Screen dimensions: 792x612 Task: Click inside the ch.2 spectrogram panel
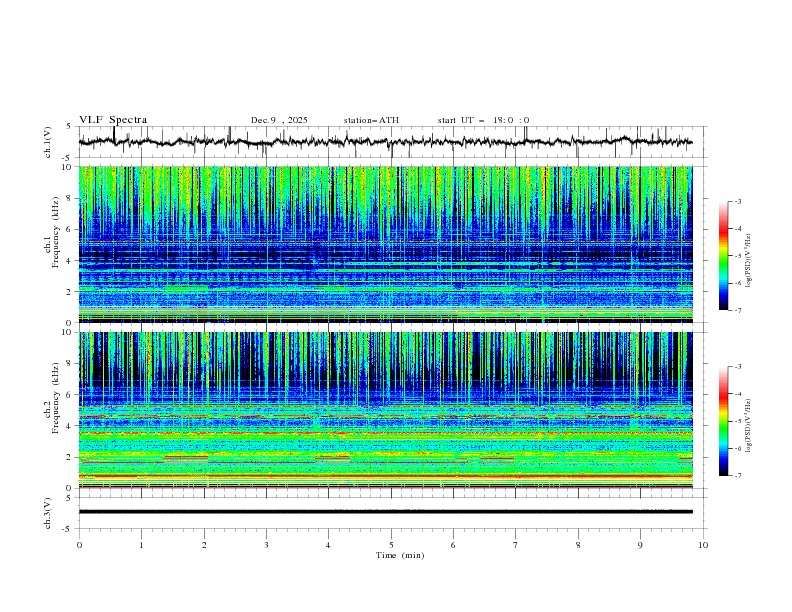tap(385, 410)
